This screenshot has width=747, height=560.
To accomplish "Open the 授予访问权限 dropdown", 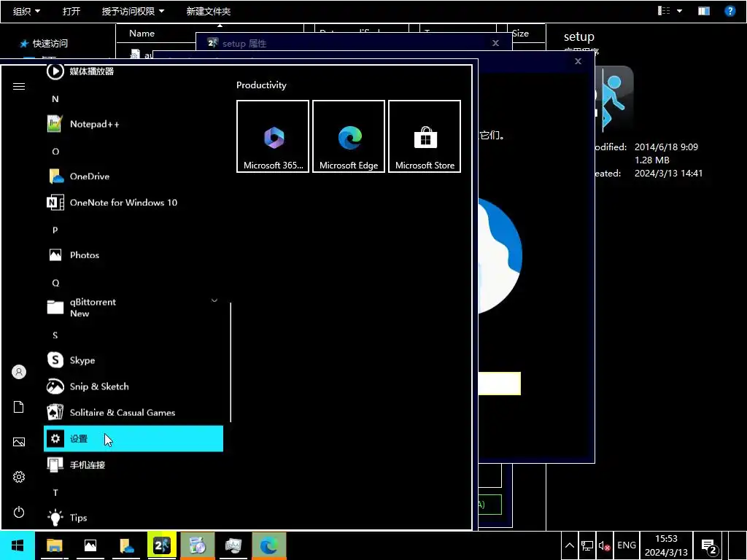I will (133, 11).
